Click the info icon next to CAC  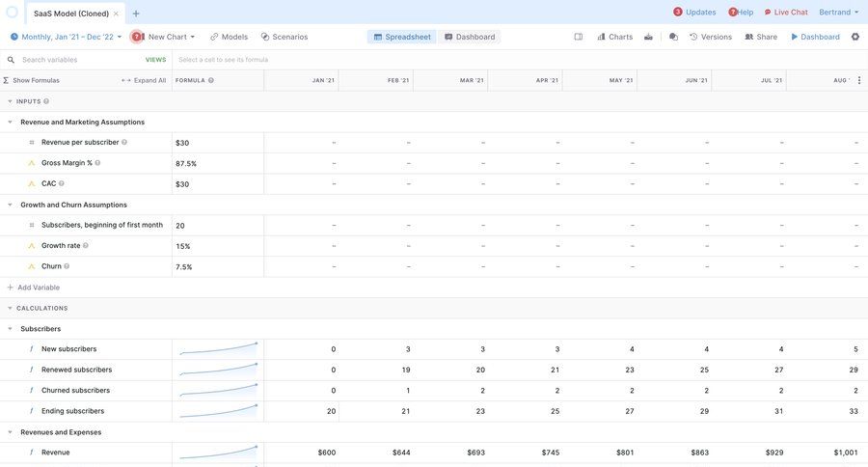pos(62,183)
